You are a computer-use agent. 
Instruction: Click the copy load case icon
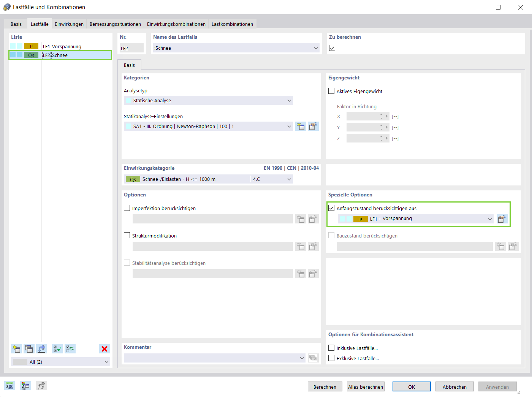coord(29,349)
